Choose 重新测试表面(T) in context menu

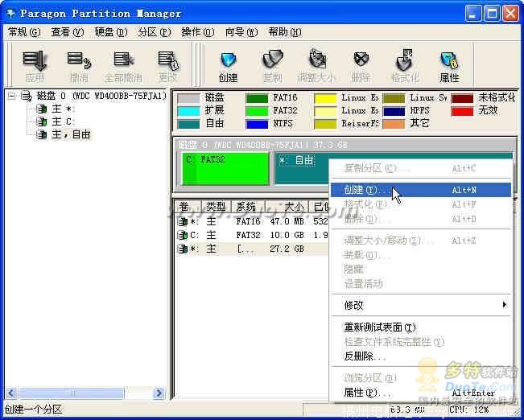(420, 327)
